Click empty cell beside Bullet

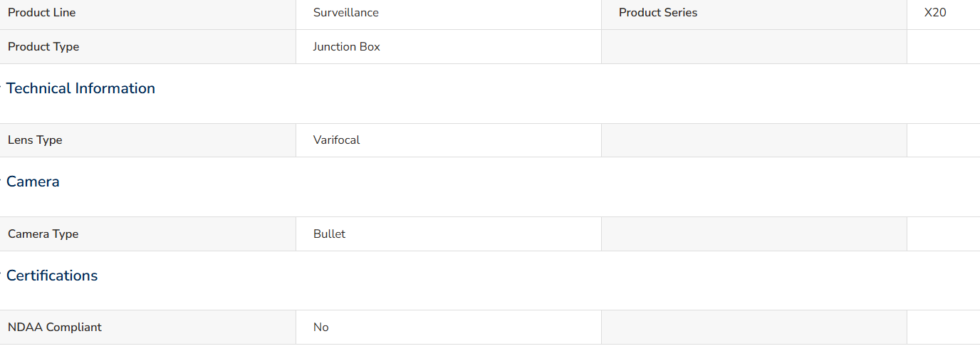pos(754,234)
